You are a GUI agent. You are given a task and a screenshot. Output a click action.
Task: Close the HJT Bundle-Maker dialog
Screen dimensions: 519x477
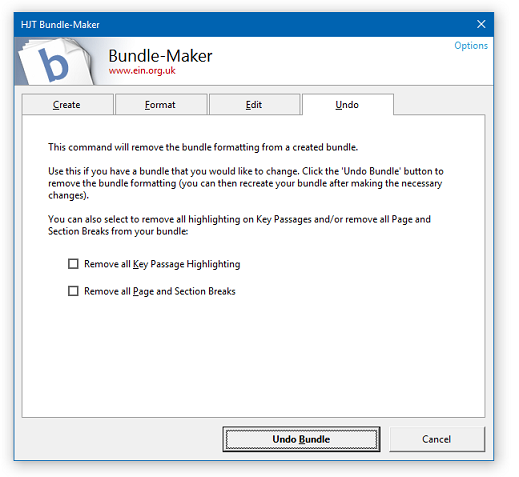[x=481, y=24]
